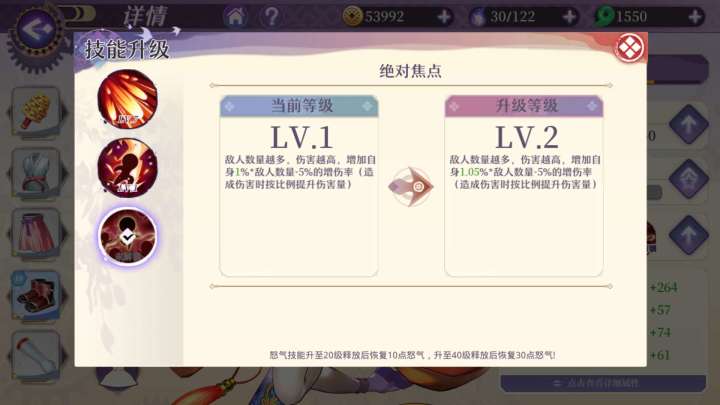Go back using the gear arrow button
This screenshot has height=405, width=720.
pos(37,28)
